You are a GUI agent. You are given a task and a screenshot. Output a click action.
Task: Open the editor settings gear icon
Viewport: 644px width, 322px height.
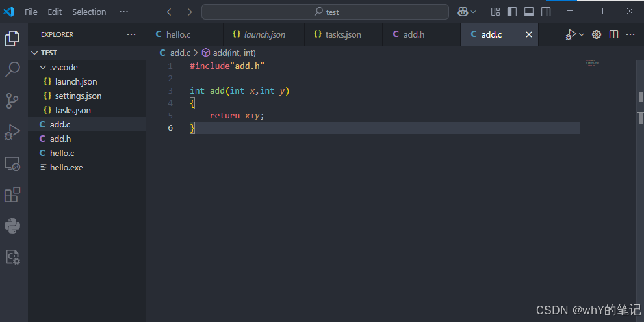(597, 34)
